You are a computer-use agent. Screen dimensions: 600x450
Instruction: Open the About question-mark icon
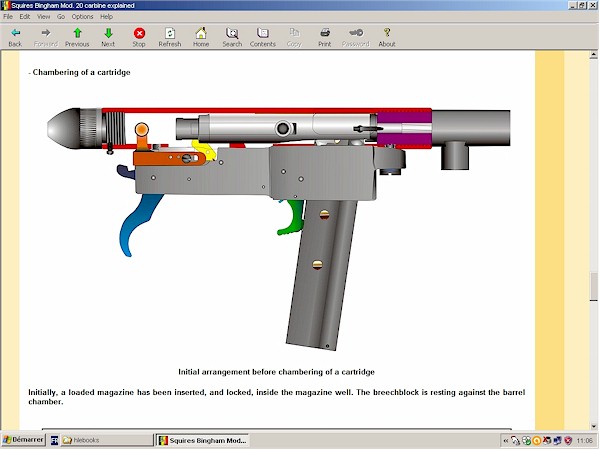(387, 33)
